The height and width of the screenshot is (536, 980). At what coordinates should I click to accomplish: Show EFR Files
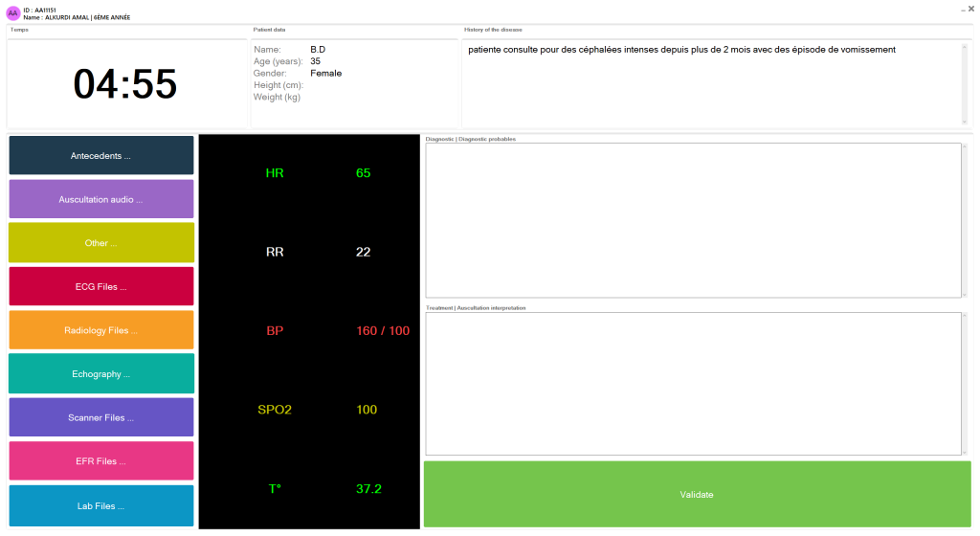click(x=100, y=460)
